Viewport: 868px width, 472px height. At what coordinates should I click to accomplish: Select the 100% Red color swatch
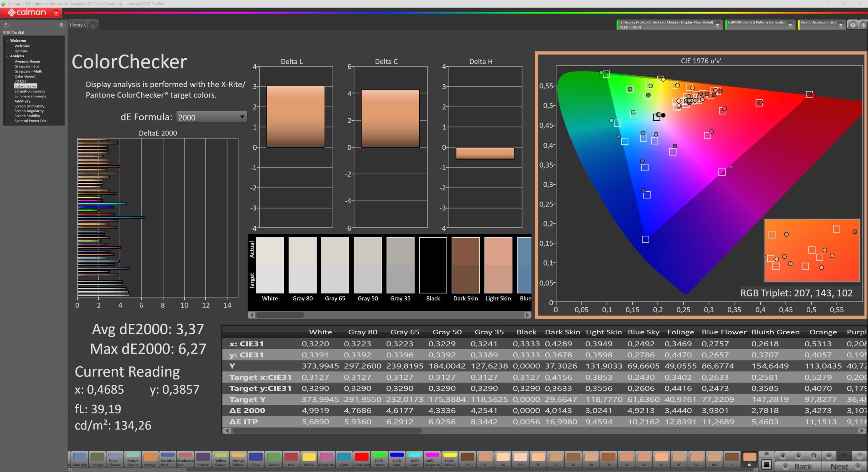coord(361,459)
